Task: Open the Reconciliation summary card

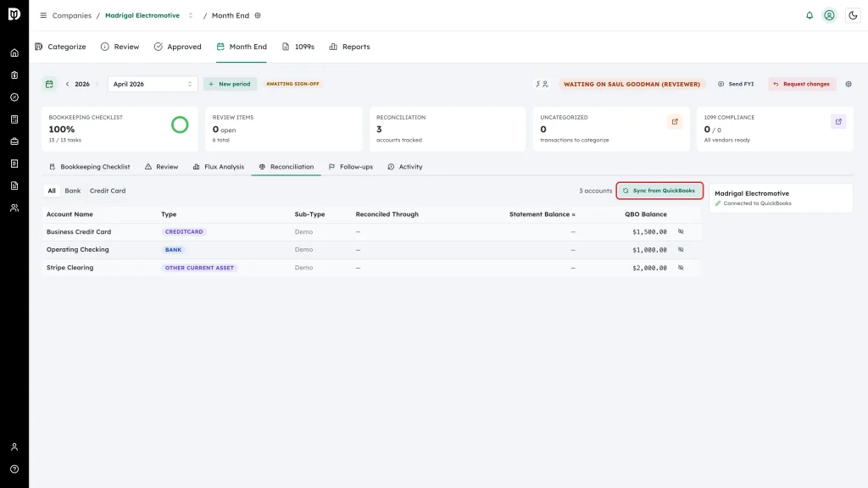Action: pyautogui.click(x=448, y=129)
